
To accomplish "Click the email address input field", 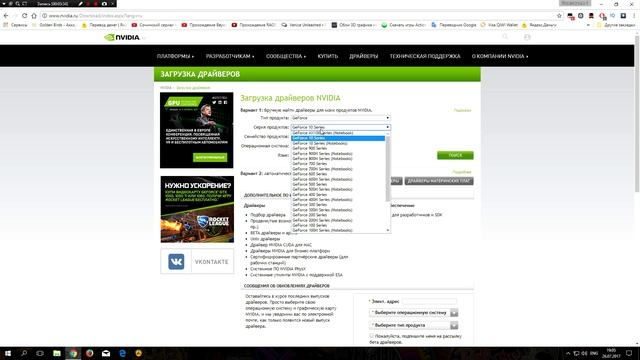I will (x=429, y=301).
